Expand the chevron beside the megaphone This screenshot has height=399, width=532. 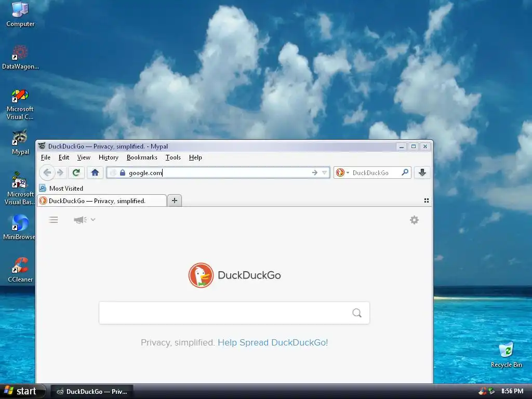coord(93,220)
